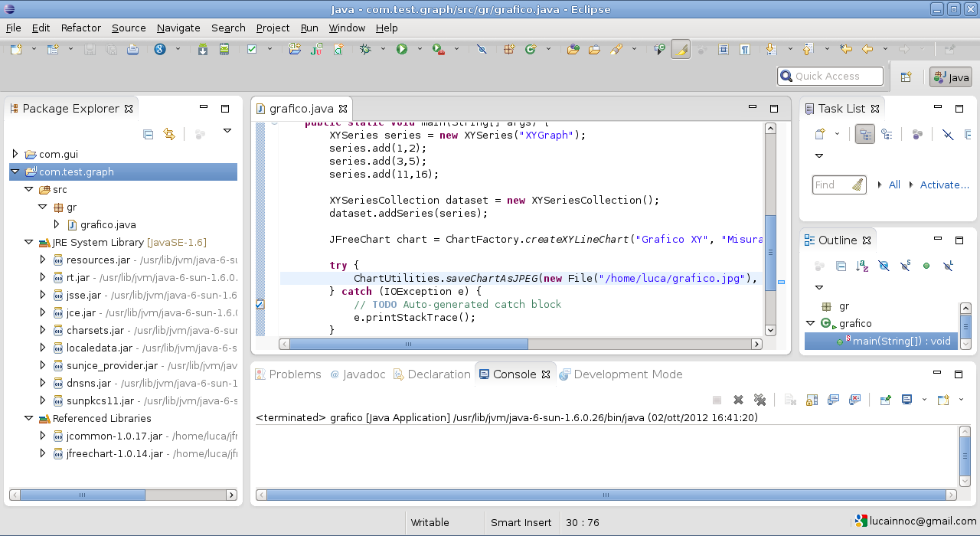The height and width of the screenshot is (536, 980).
Task: Collapse the com.test.graph project
Action: click(15, 172)
